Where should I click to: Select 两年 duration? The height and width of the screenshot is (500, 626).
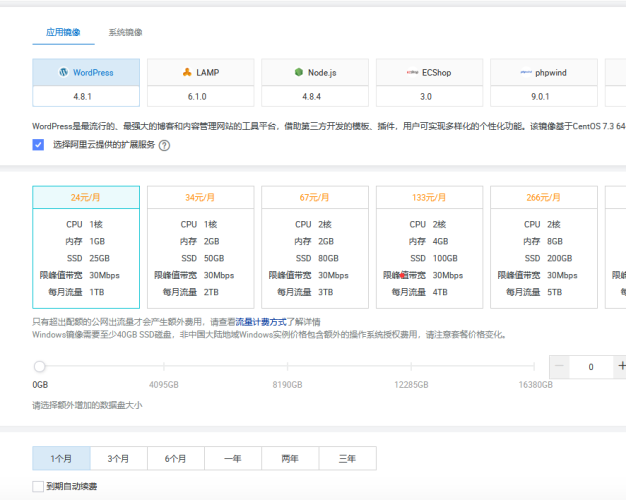tap(290, 458)
